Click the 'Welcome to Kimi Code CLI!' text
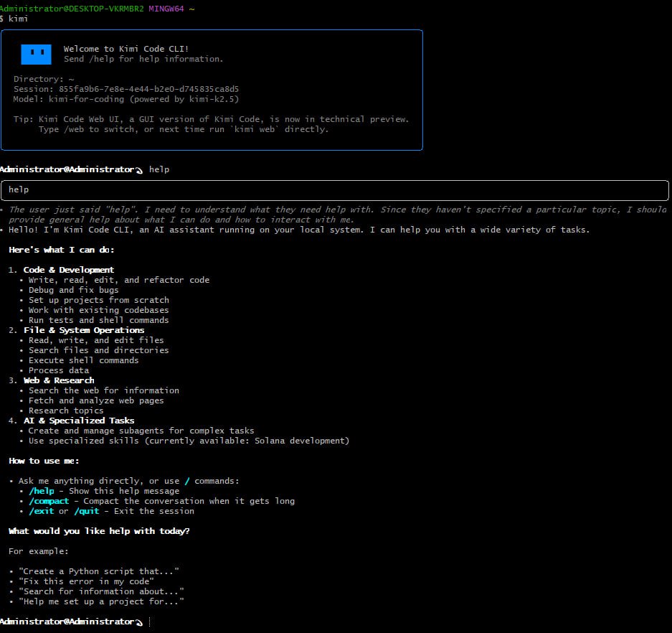Image resolution: width=672 pixels, height=633 pixels. tap(126, 49)
